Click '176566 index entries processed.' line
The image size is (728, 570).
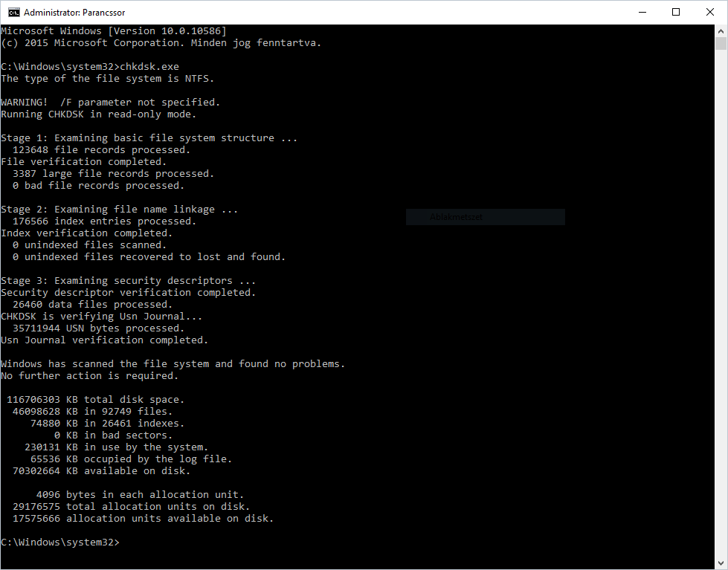104,221
